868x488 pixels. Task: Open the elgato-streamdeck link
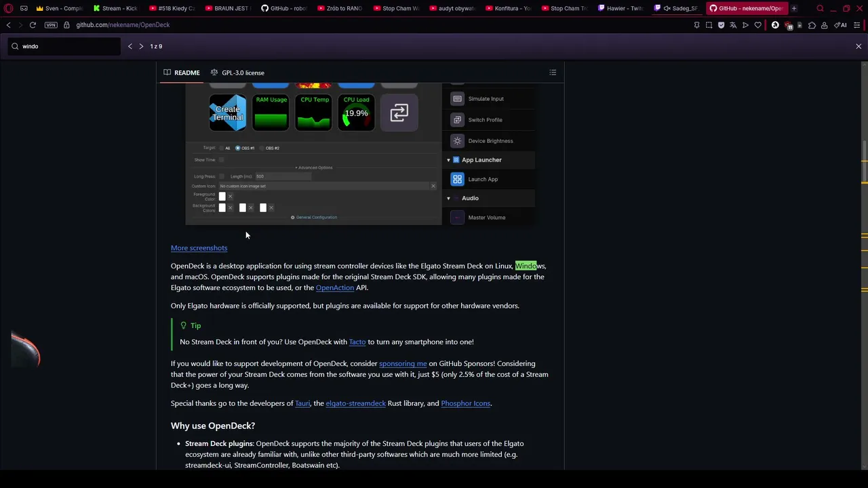(x=355, y=403)
